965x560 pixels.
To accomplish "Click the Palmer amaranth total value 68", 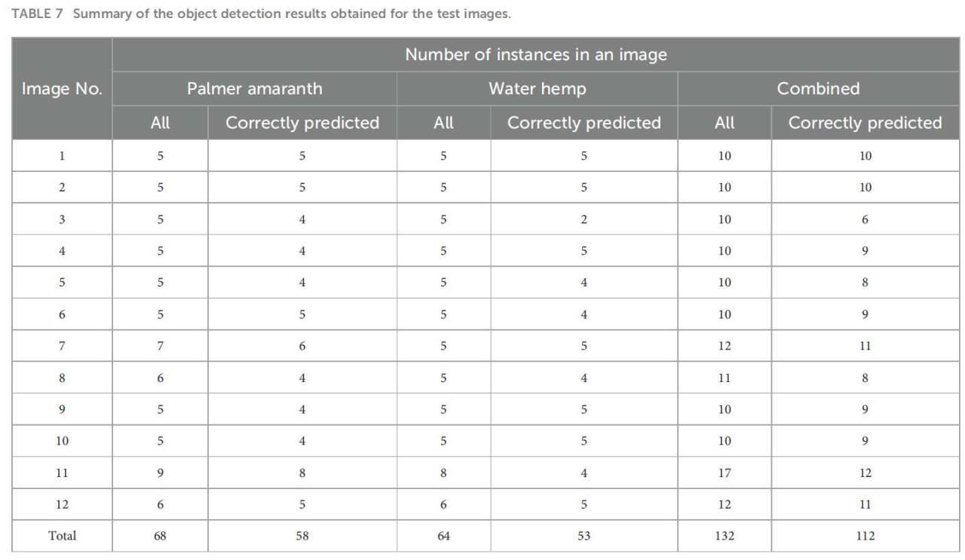I will coord(160,536).
